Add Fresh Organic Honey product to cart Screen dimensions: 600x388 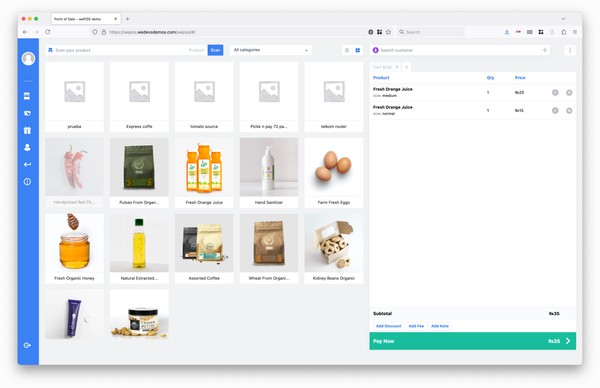click(x=74, y=249)
